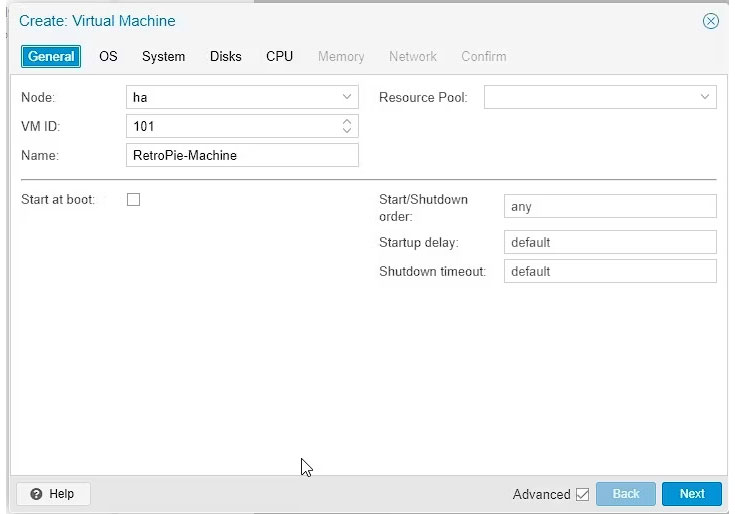Click the Node combo box showing ha

tap(242, 97)
